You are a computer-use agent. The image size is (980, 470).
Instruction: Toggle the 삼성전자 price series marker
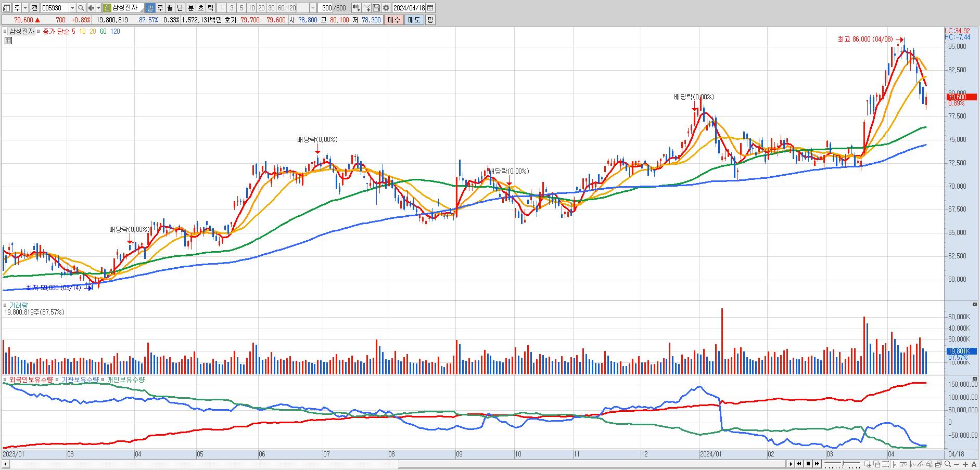click(x=6, y=31)
